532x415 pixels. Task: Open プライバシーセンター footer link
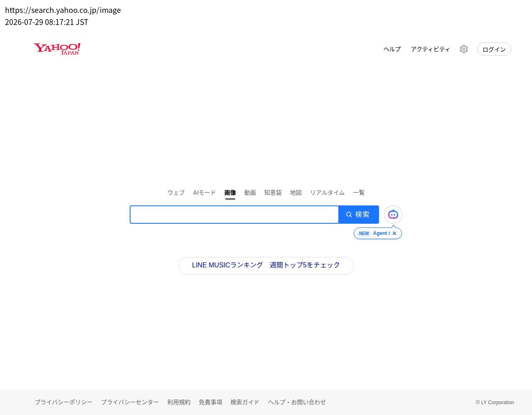[x=130, y=402]
